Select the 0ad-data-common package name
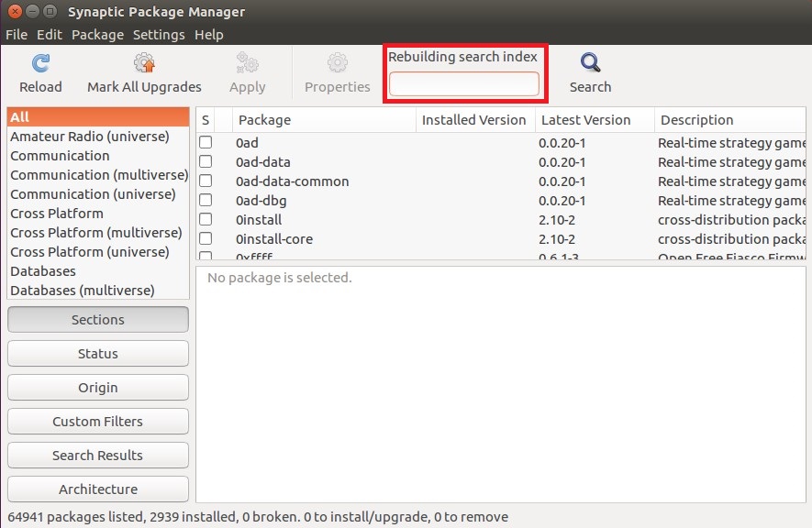The image size is (812, 528). click(x=292, y=181)
